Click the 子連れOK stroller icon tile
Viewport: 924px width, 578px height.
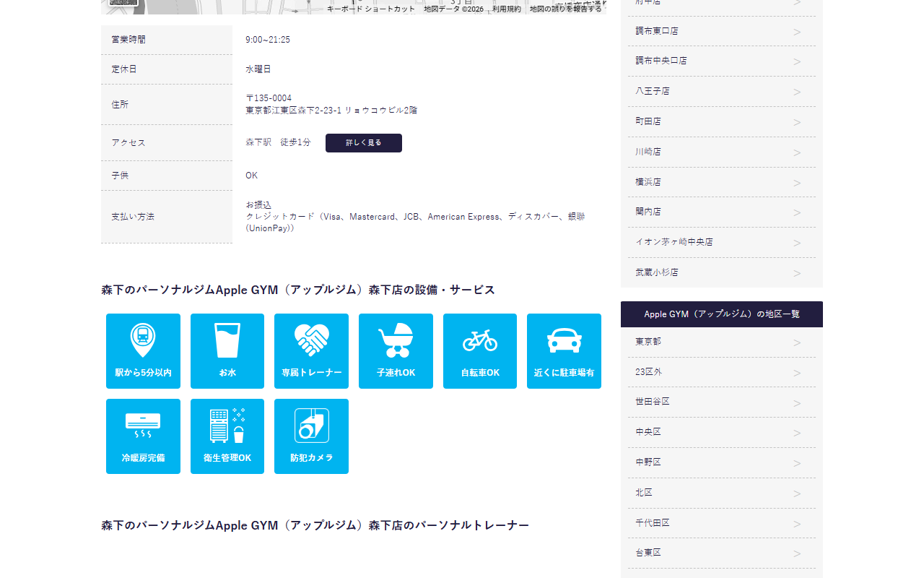(396, 351)
